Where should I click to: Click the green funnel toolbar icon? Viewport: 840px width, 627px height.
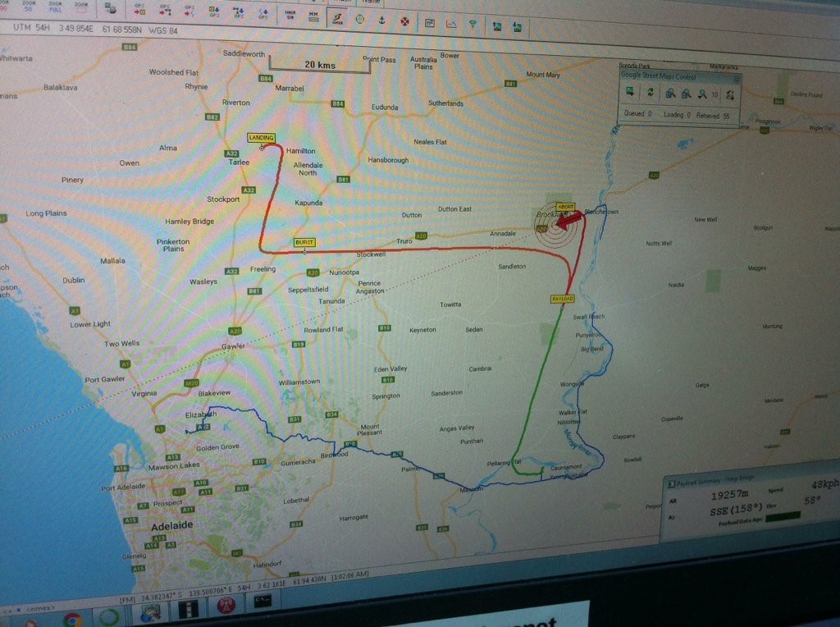(472, 25)
